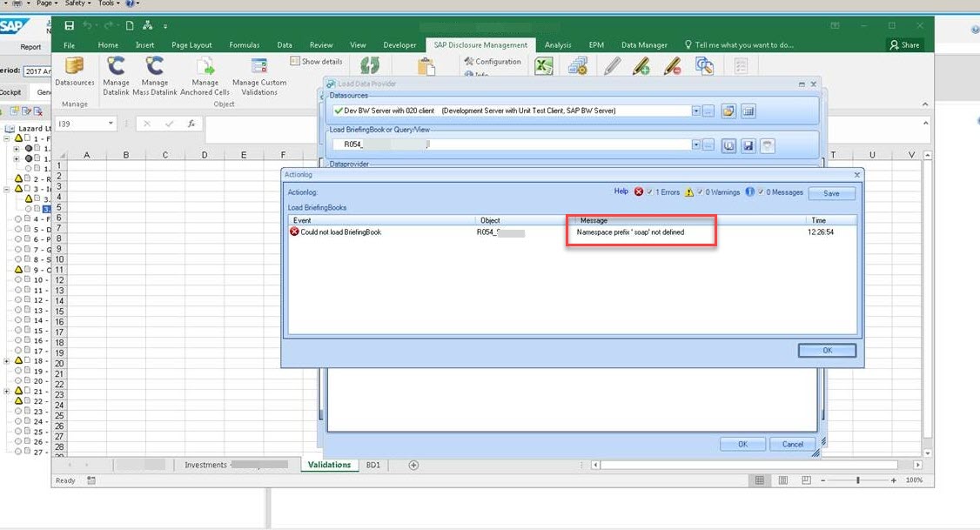The width and height of the screenshot is (980, 530).
Task: Click the Configuration button in the ribbon
Action: click(493, 61)
